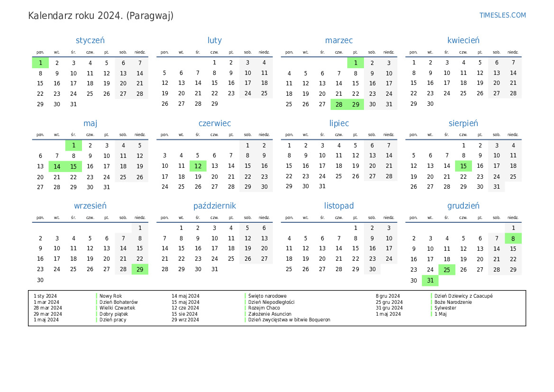554x392 pixels.
Task: Click highlighted 15 in sierpień
Action: 463,166
